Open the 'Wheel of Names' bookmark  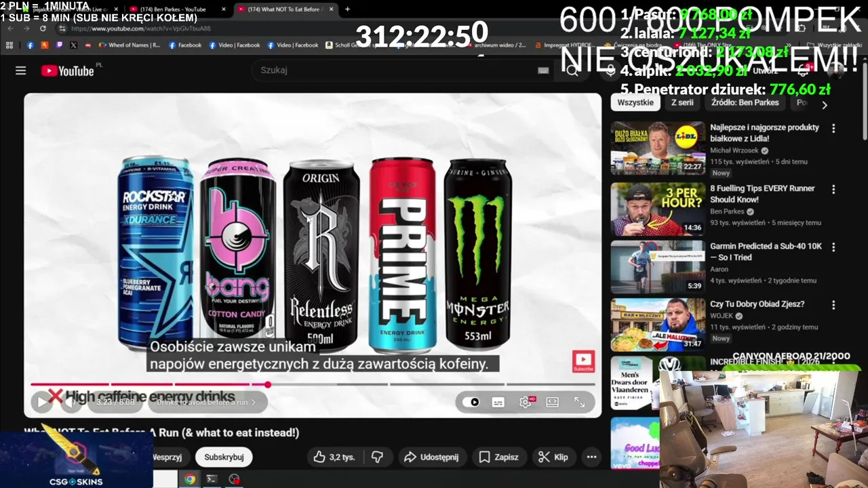tap(130, 45)
